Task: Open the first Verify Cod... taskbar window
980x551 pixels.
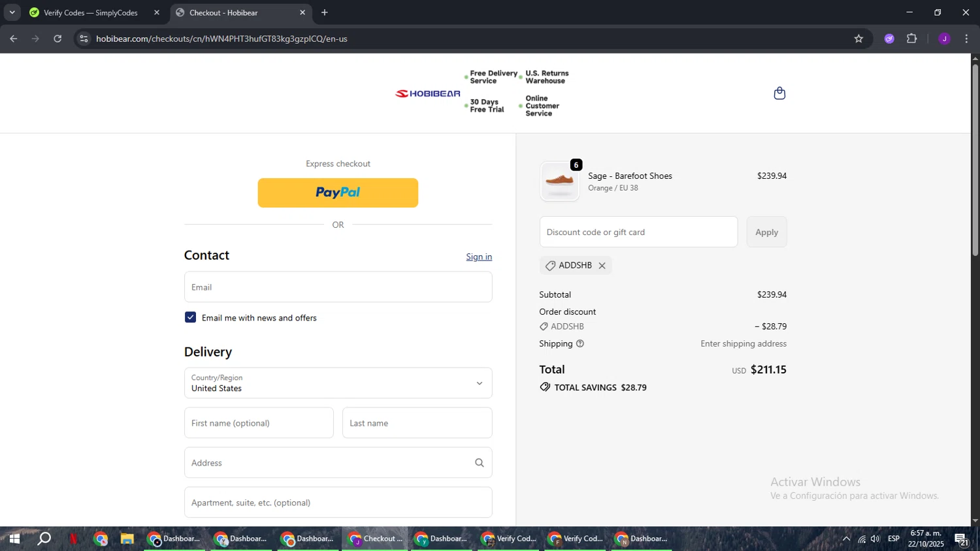Action: pos(508,539)
